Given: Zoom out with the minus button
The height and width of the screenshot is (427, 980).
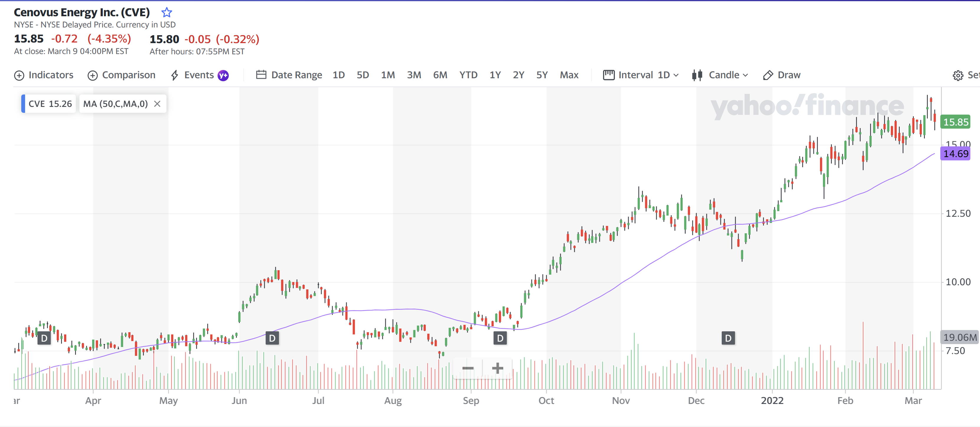Looking at the screenshot, I should coord(468,368).
